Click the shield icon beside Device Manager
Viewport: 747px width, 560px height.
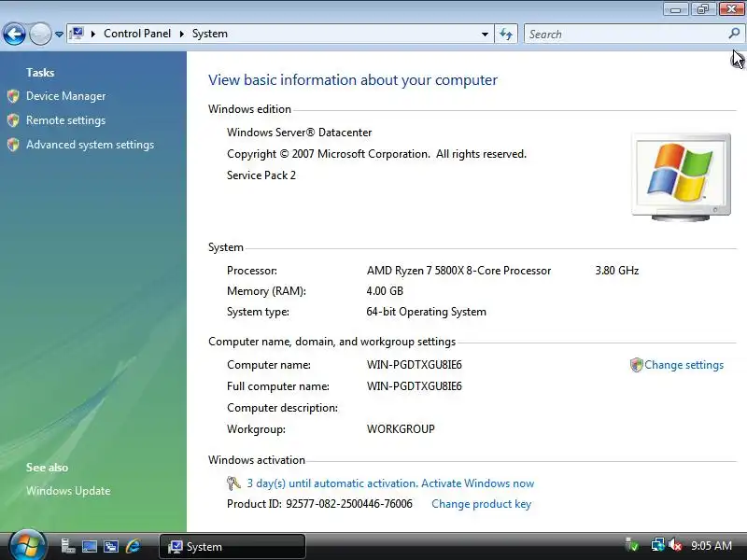(13, 96)
